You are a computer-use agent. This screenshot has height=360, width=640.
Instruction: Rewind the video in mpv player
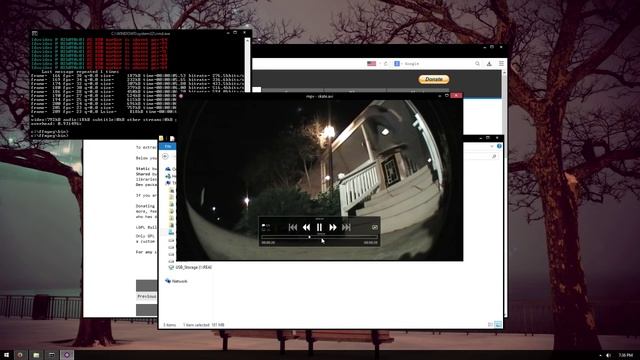point(306,227)
